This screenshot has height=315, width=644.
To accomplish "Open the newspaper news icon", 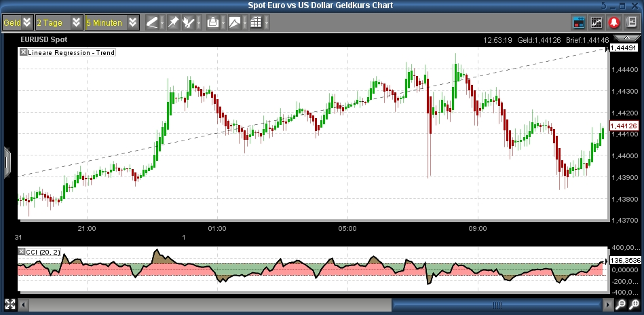I will tap(631, 22).
